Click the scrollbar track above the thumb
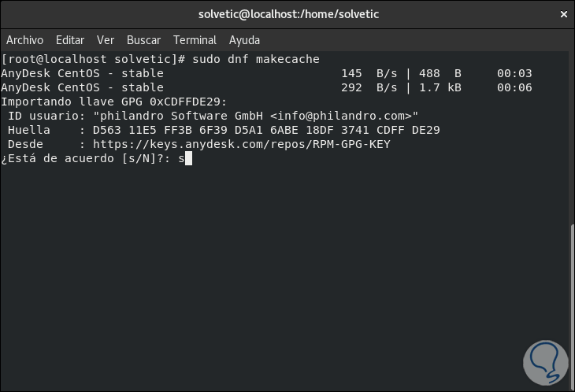575x392 pixels. [571, 134]
